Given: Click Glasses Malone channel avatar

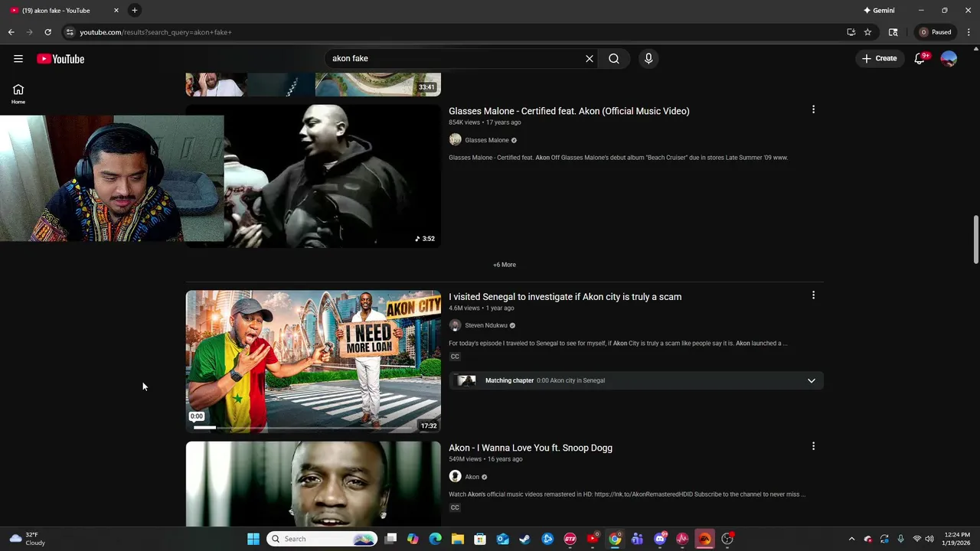Looking at the screenshot, I should click(455, 139).
